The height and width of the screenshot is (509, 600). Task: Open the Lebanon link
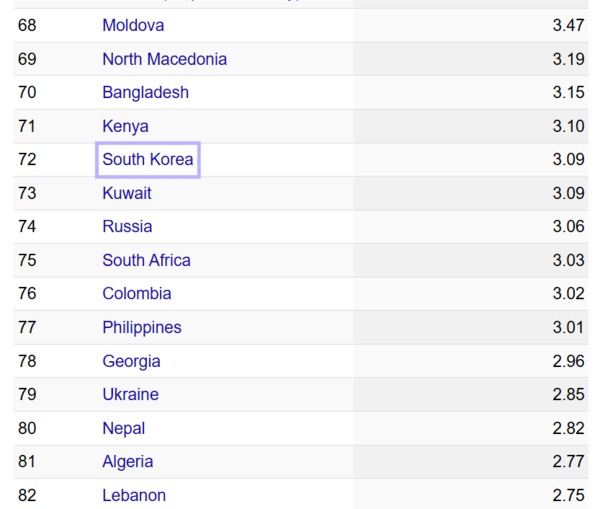pos(134,495)
